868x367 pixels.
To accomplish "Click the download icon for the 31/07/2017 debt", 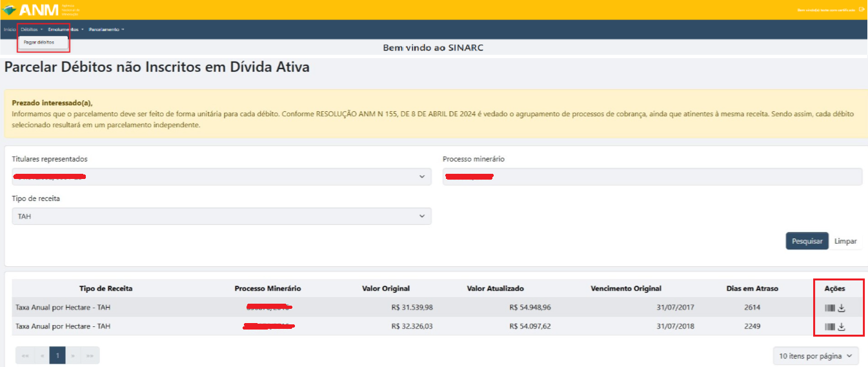I will pyautogui.click(x=841, y=308).
